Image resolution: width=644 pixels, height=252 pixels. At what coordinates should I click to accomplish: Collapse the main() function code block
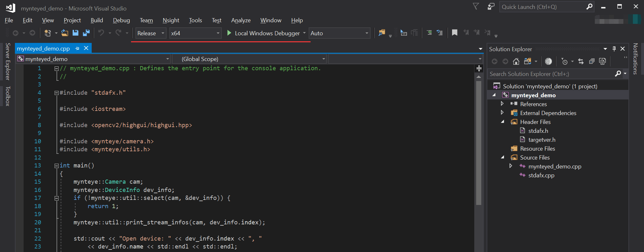(56, 166)
